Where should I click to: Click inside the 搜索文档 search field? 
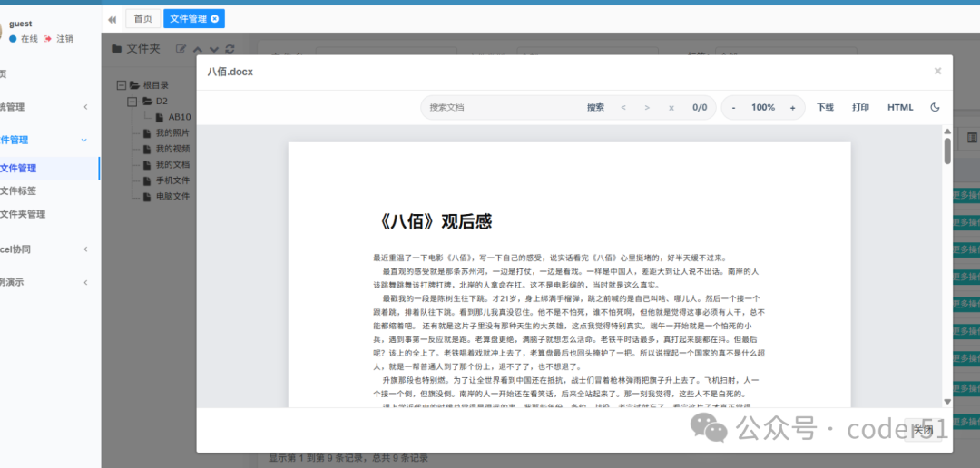pos(503,107)
